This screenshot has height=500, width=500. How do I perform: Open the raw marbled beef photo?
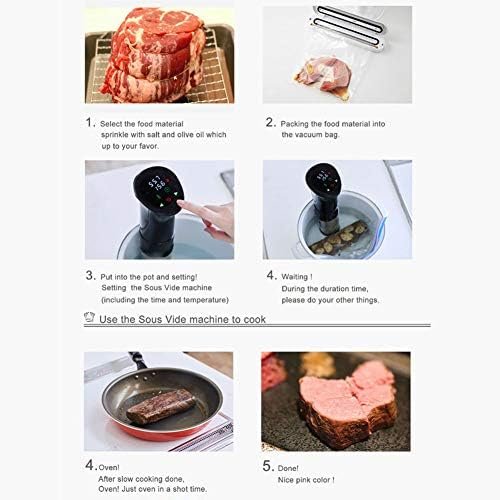[160, 55]
